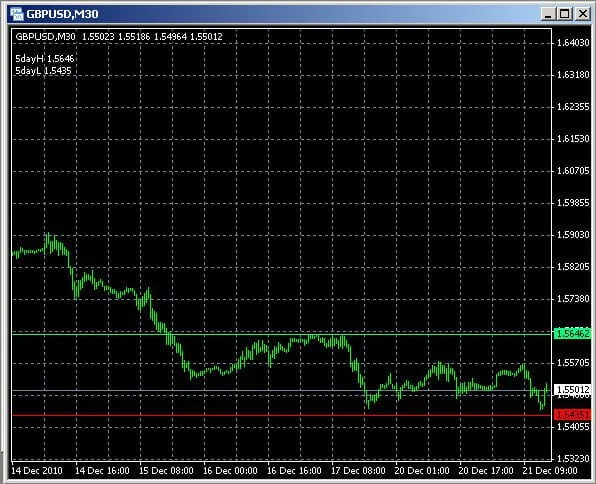Click the 1.55705 price scale value

pyautogui.click(x=573, y=363)
